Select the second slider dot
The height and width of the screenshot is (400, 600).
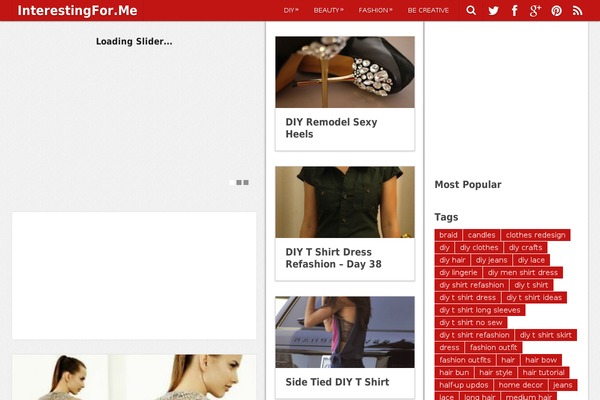pyautogui.click(x=239, y=183)
